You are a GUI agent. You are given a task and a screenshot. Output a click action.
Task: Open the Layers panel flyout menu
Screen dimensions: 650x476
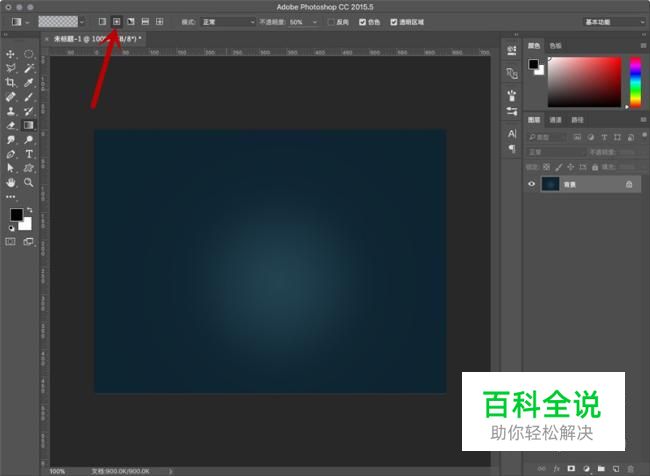pos(643,119)
